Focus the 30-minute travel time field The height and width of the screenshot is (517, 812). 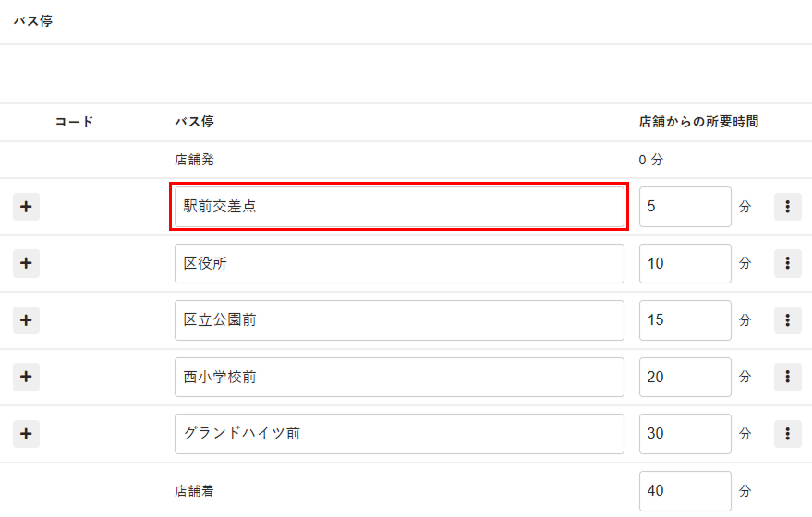(685, 433)
